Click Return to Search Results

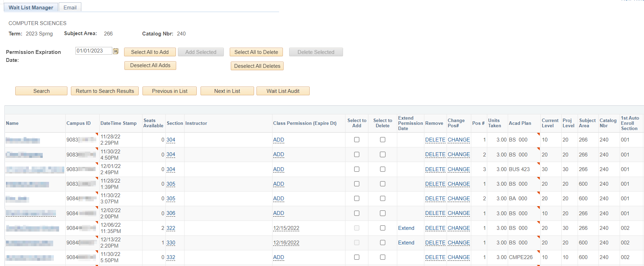[105, 91]
